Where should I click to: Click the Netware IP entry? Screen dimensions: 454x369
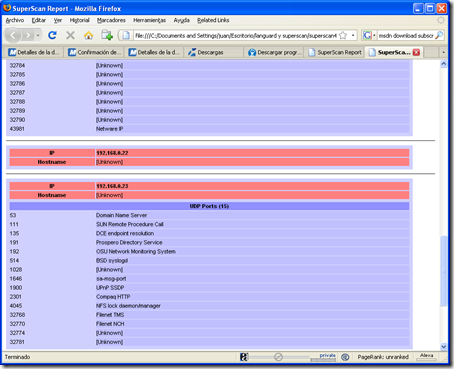pyautogui.click(x=109, y=129)
